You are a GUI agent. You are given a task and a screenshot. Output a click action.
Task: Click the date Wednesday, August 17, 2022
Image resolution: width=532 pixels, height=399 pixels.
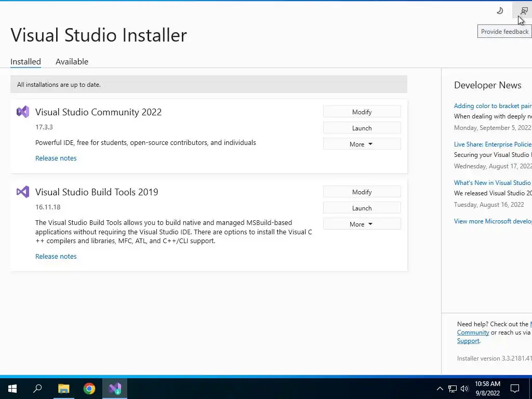tap(493, 166)
